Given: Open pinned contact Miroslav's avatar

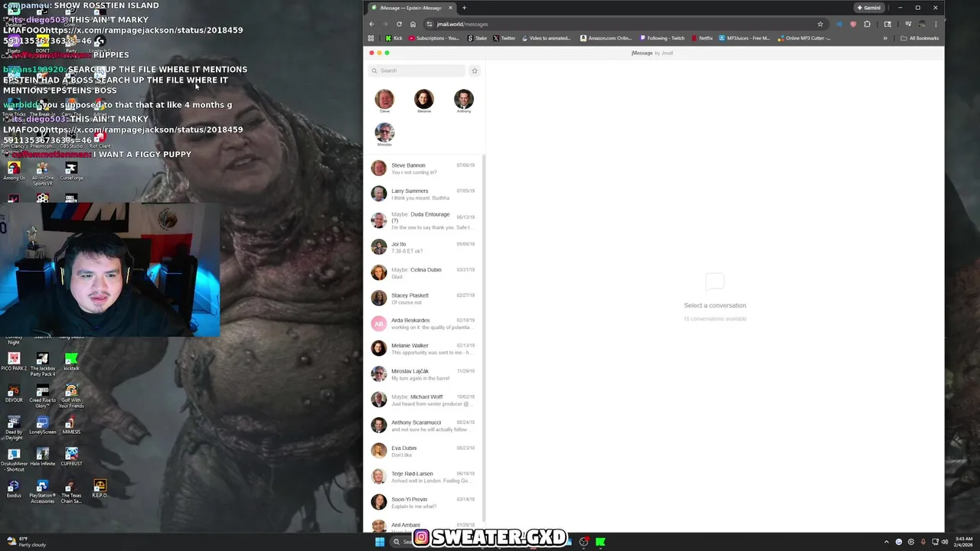Looking at the screenshot, I should point(384,132).
